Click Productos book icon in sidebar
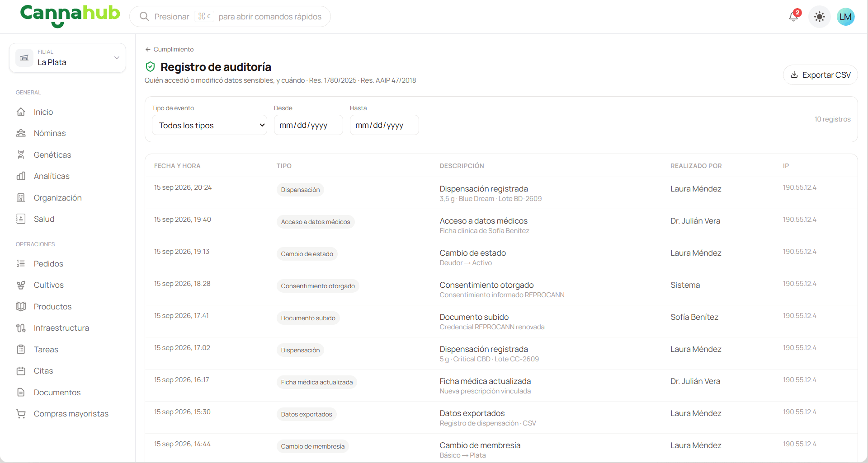 (x=21, y=307)
